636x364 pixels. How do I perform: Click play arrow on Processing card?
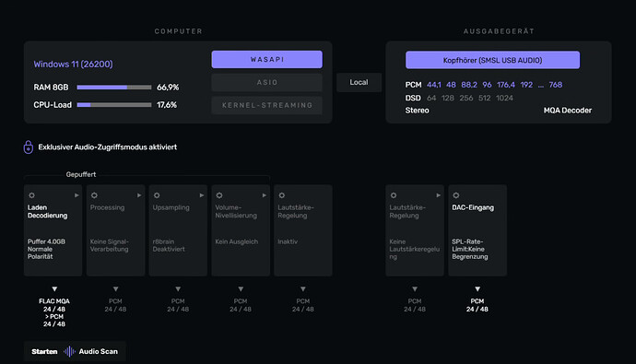[139, 195]
